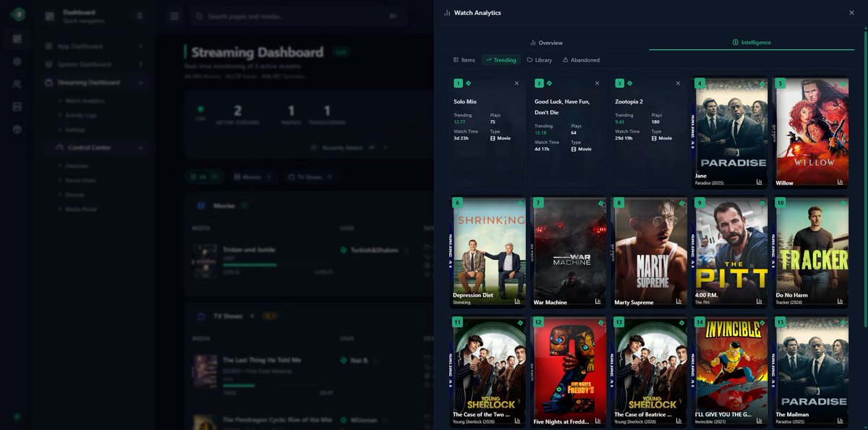The image size is (868, 430).
Task: Select the Trending sub-tab
Action: click(x=501, y=60)
